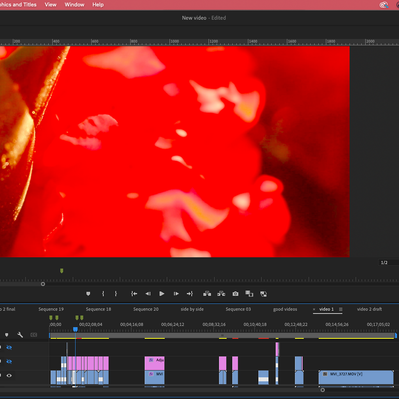Click the Mark Out button
Screen dimensions: 399x399
point(116,294)
